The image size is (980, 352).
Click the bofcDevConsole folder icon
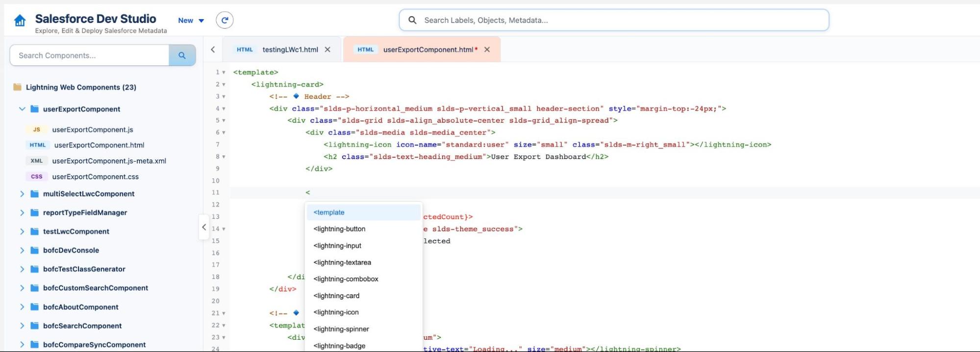pyautogui.click(x=34, y=250)
